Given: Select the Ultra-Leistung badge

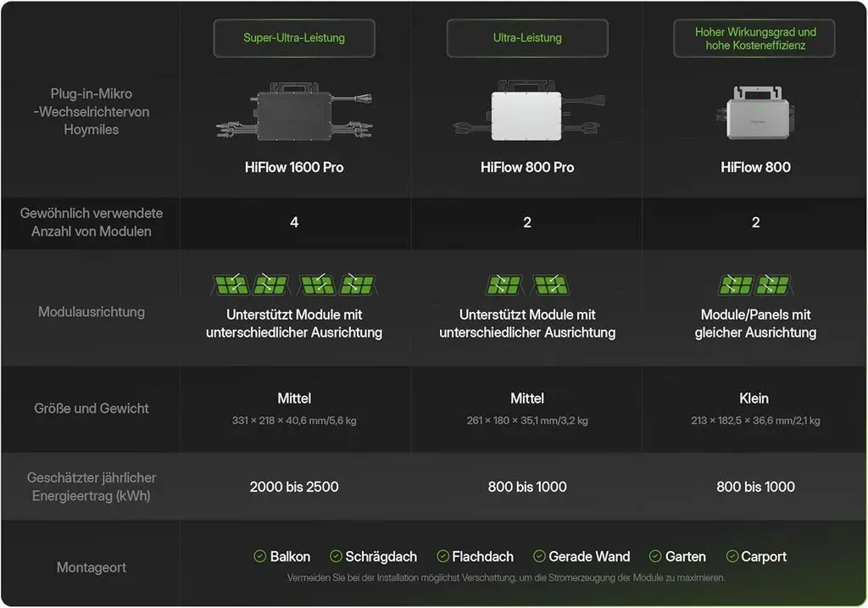Looking at the screenshot, I should (527, 37).
